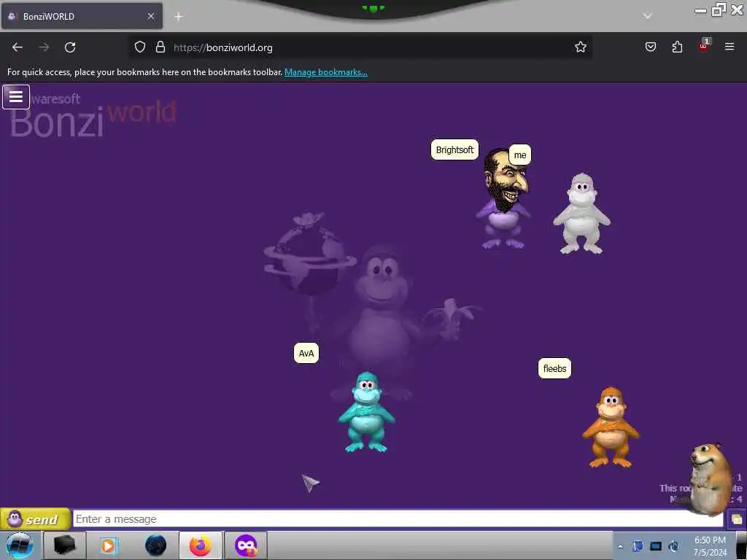
Task: Open the Windows Start orb
Action: [19, 545]
